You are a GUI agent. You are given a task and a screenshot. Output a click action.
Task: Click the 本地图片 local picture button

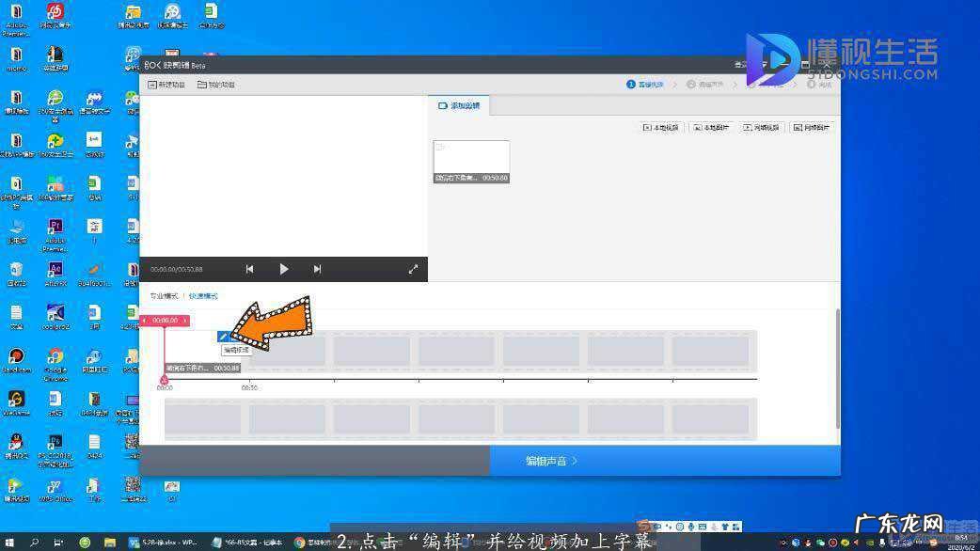pyautogui.click(x=711, y=128)
